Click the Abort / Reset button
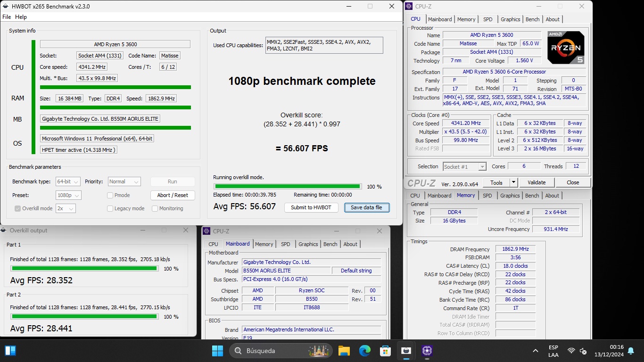This screenshot has width=644, height=362. (x=173, y=195)
